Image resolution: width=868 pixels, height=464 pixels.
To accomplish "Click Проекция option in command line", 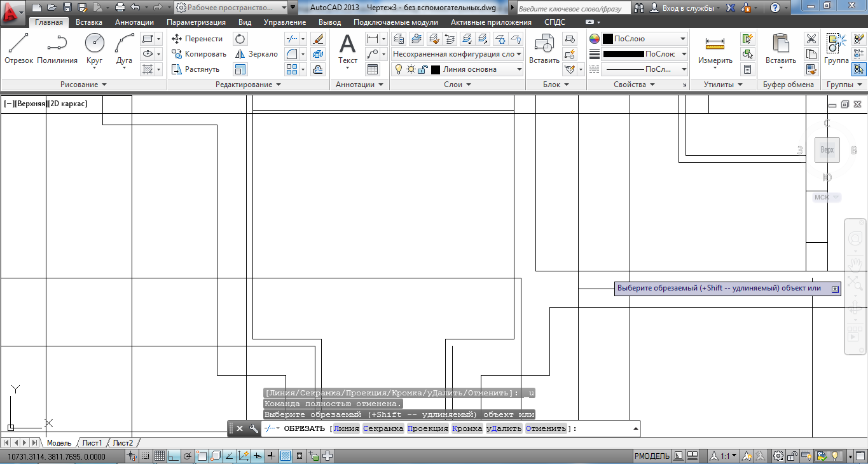I will click(427, 428).
